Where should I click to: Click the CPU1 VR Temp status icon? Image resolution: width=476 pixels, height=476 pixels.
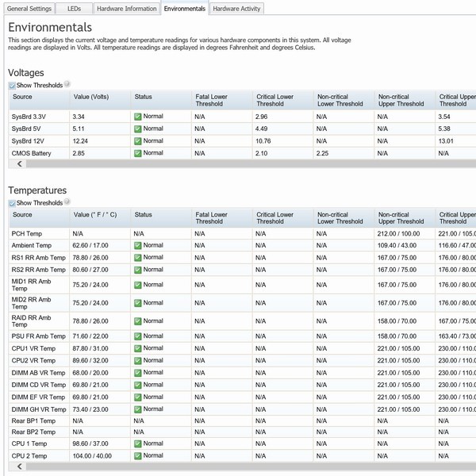pyautogui.click(x=137, y=348)
